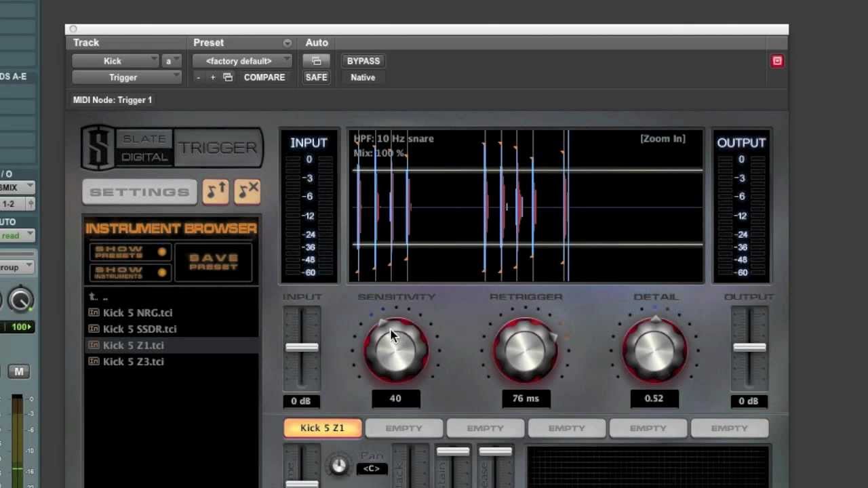
Task: Click the output gain field under OUTPUT fader
Action: (x=749, y=401)
